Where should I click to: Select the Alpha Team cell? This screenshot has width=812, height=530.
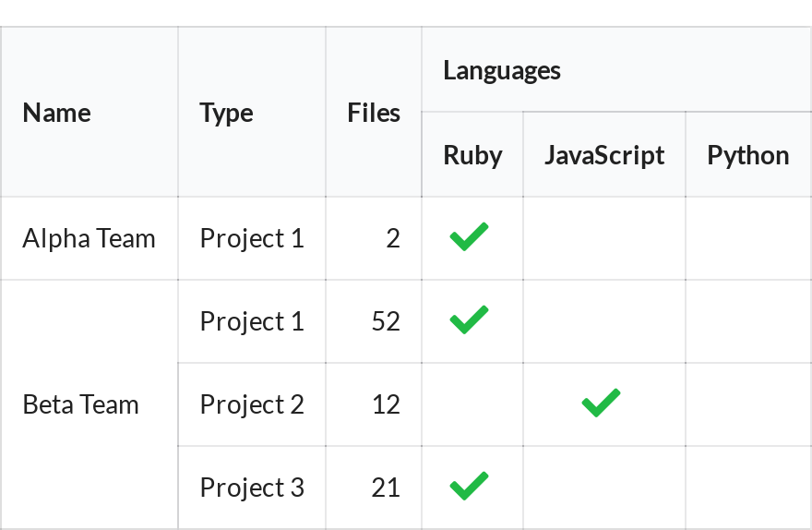coord(90,238)
